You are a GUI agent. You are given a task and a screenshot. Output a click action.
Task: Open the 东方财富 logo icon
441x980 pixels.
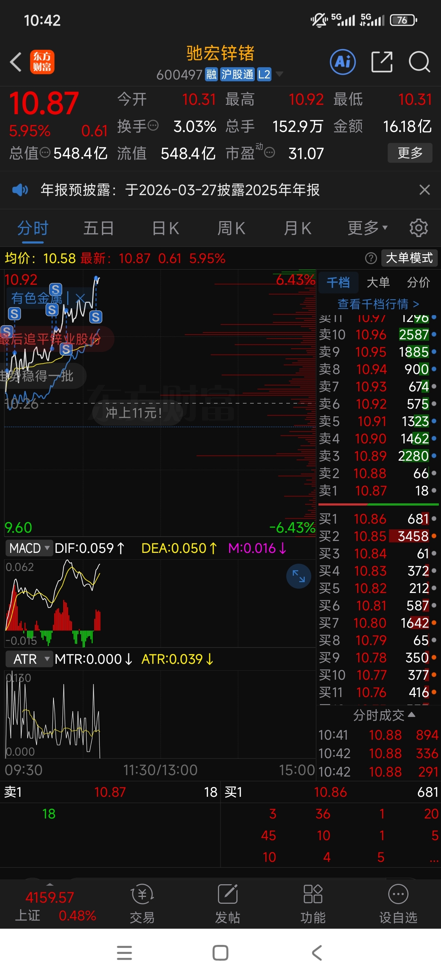point(42,62)
